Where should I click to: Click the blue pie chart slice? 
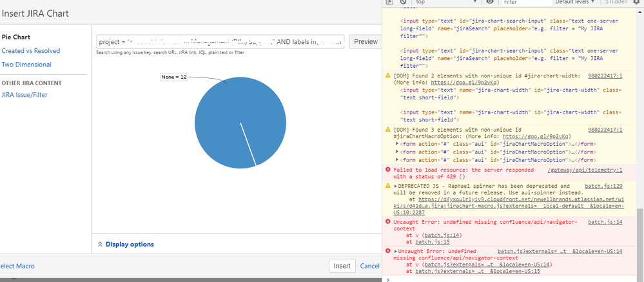[240, 123]
